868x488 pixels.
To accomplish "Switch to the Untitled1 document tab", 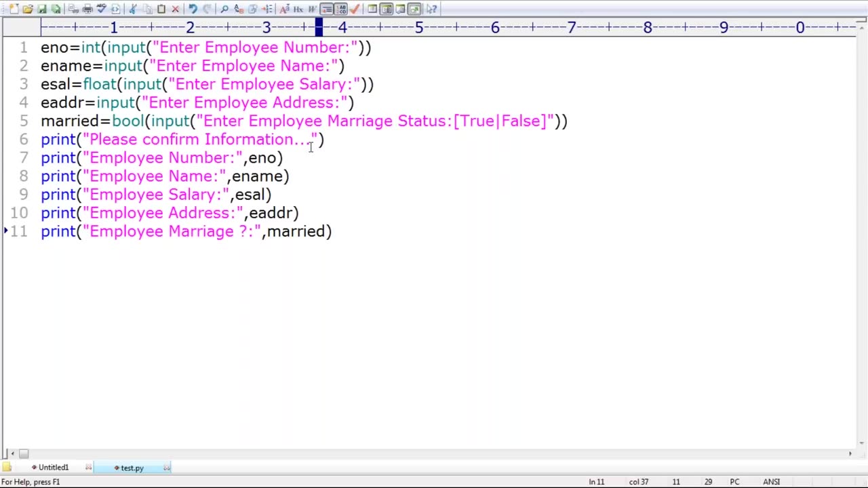I will [x=53, y=468].
